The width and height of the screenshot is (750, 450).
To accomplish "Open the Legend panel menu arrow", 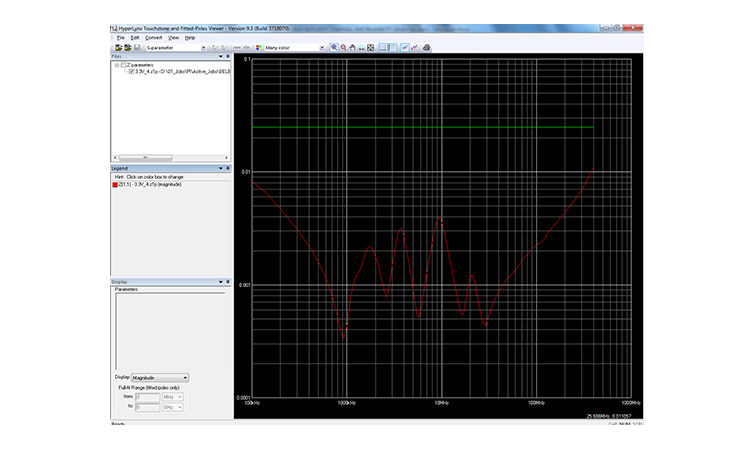I will point(221,168).
